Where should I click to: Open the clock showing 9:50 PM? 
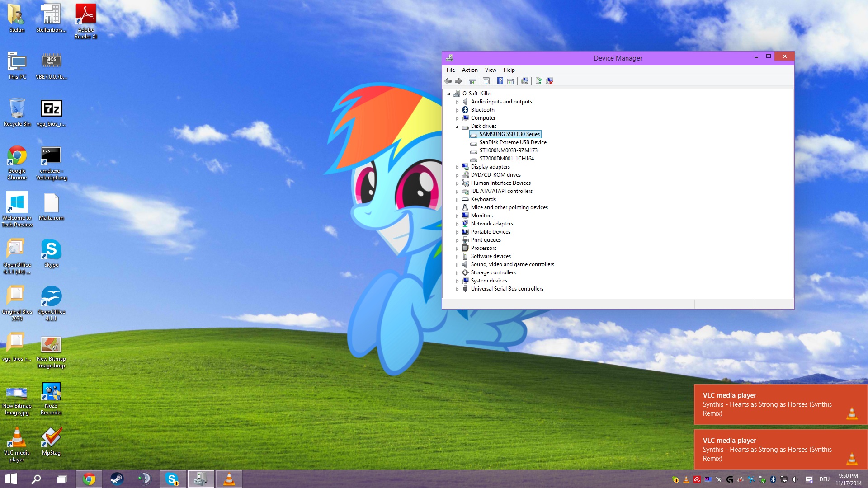tap(848, 479)
